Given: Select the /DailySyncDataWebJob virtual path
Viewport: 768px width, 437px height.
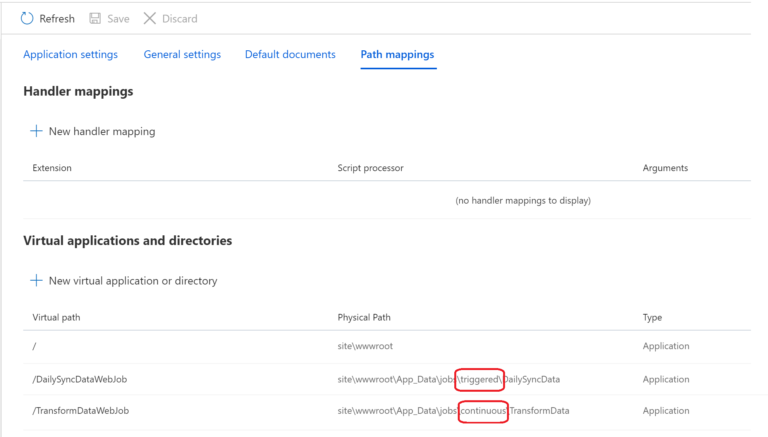Looking at the screenshot, I should click(x=81, y=379).
